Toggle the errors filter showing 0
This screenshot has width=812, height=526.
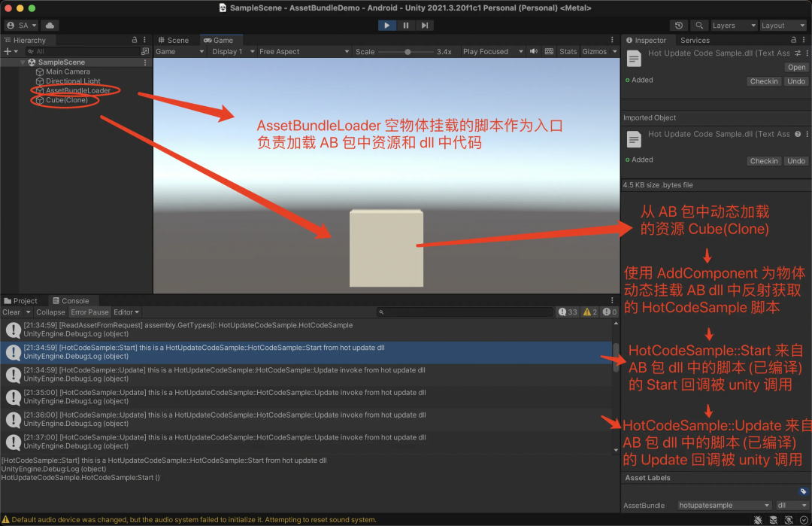(x=610, y=312)
